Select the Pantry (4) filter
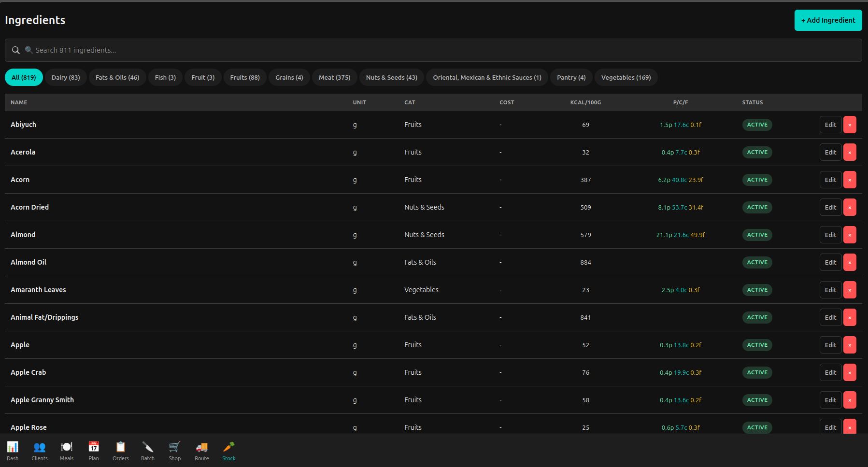Image resolution: width=868 pixels, height=467 pixels. tap(571, 77)
